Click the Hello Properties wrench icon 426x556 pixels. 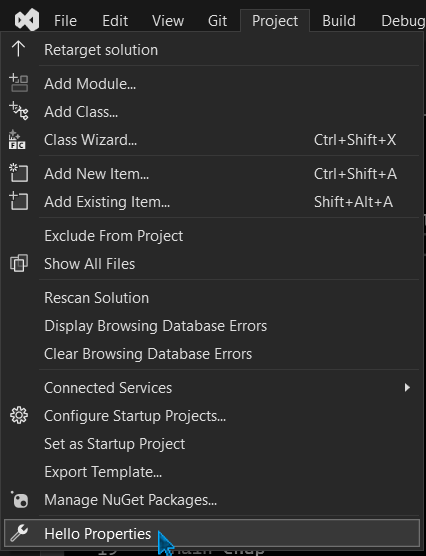(x=19, y=533)
